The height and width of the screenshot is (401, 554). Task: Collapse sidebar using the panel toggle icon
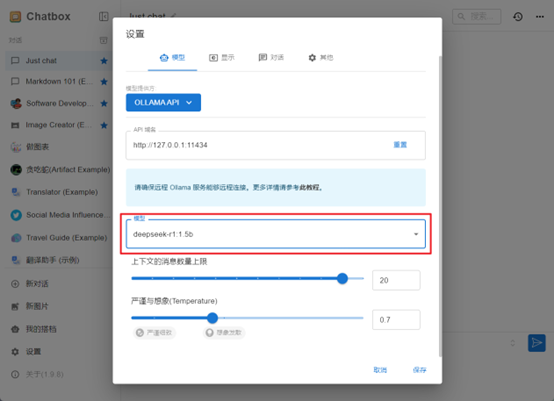coord(104,17)
